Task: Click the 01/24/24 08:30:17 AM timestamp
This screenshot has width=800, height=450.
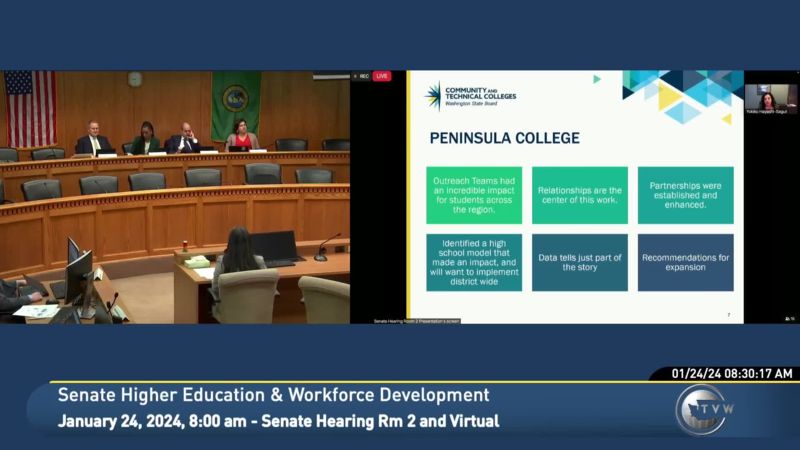Action: click(x=732, y=373)
